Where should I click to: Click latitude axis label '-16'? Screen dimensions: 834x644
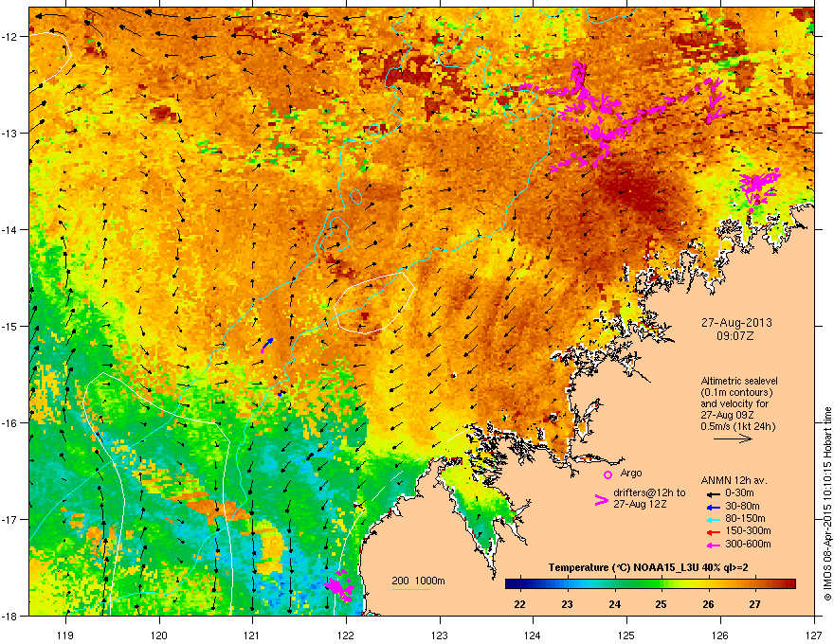pos(10,423)
